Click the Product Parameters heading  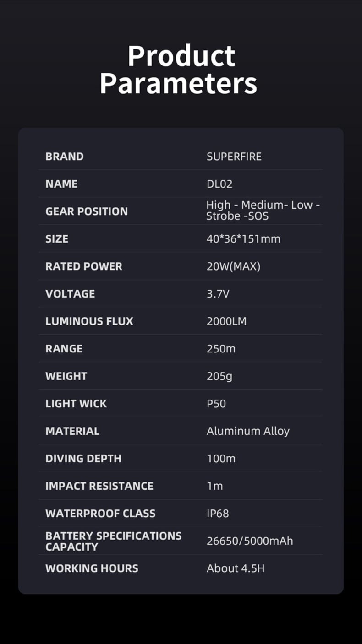click(179, 70)
